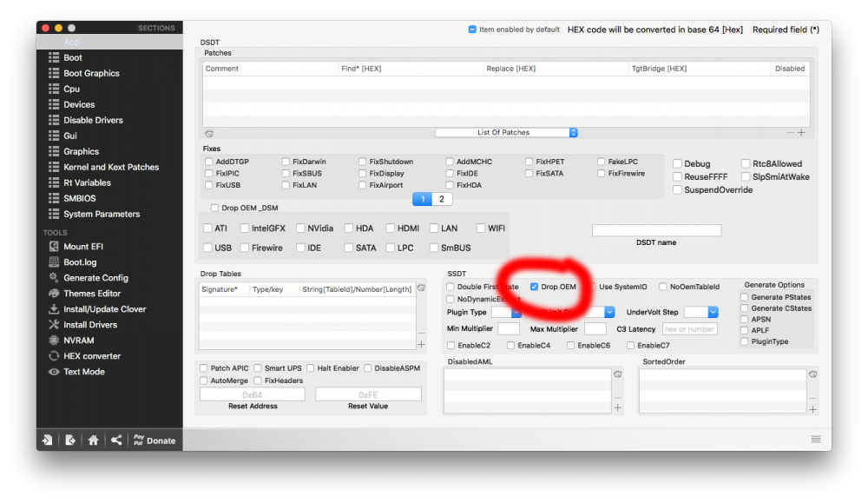Viewport: 868px width, 503px height.
Task: Add a row to DSDT Patches table
Action: click(801, 132)
